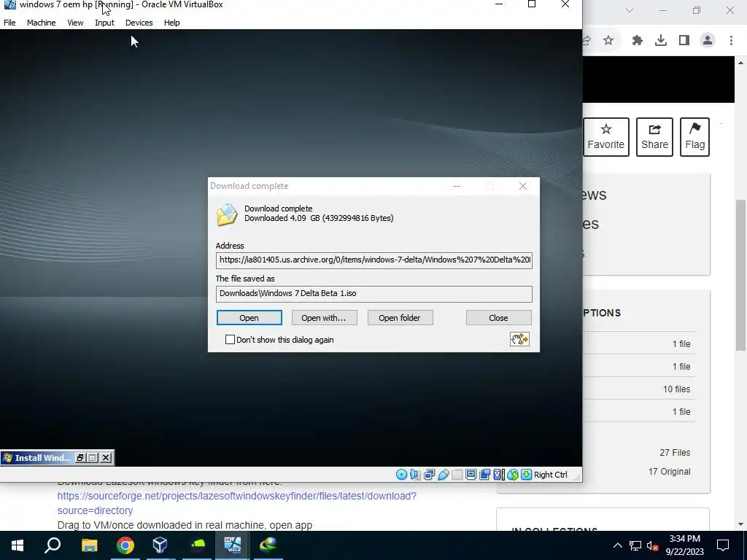Bookmark this page with the star icon
The width and height of the screenshot is (747, 560).
(608, 41)
